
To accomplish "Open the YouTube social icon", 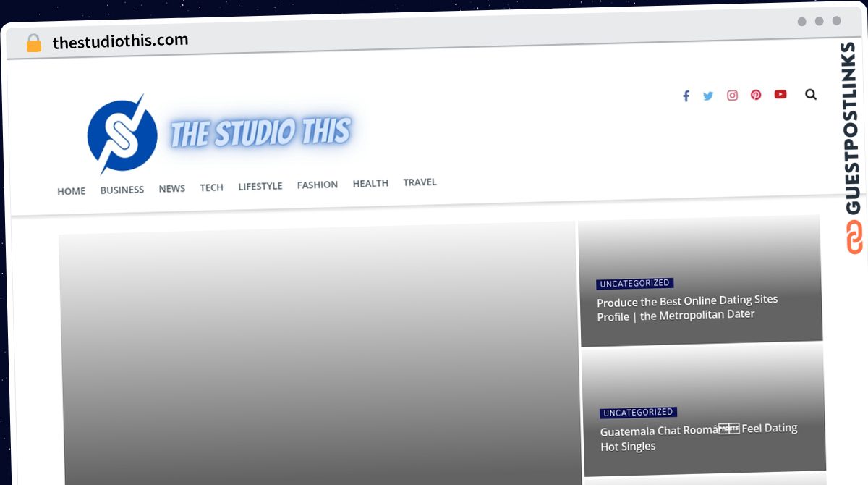I will pyautogui.click(x=780, y=94).
